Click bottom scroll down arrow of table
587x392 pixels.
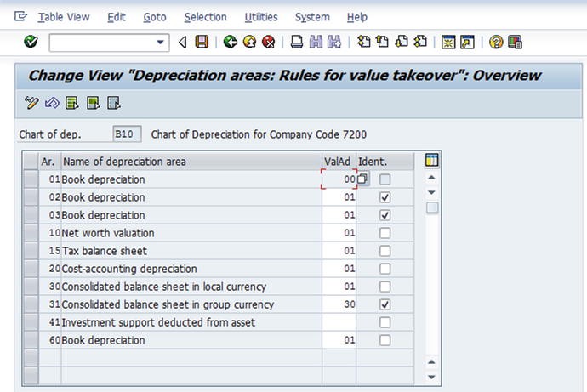click(x=431, y=377)
